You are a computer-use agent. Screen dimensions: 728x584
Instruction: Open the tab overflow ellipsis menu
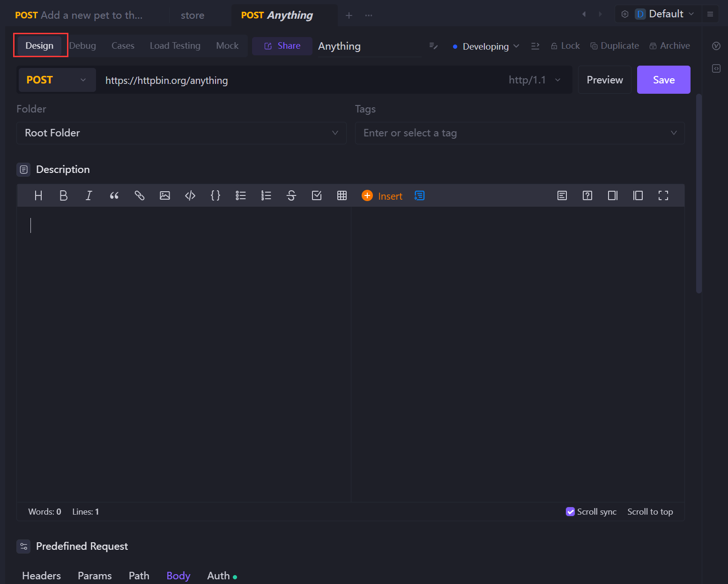pyautogui.click(x=369, y=15)
